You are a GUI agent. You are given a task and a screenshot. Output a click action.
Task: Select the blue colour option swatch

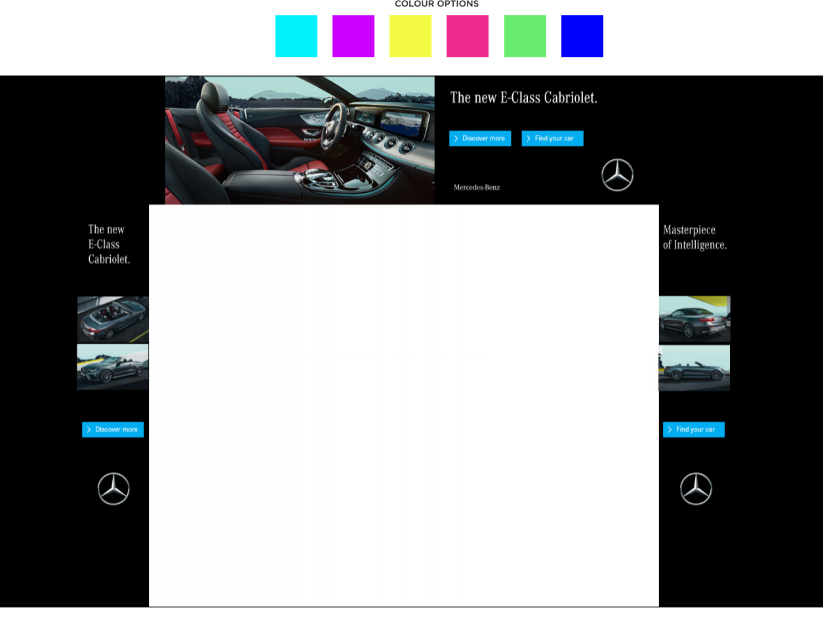click(582, 36)
